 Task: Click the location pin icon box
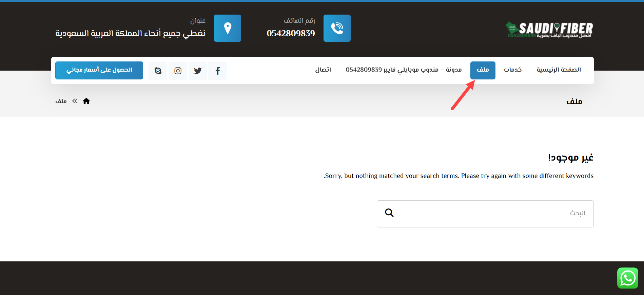point(228,28)
